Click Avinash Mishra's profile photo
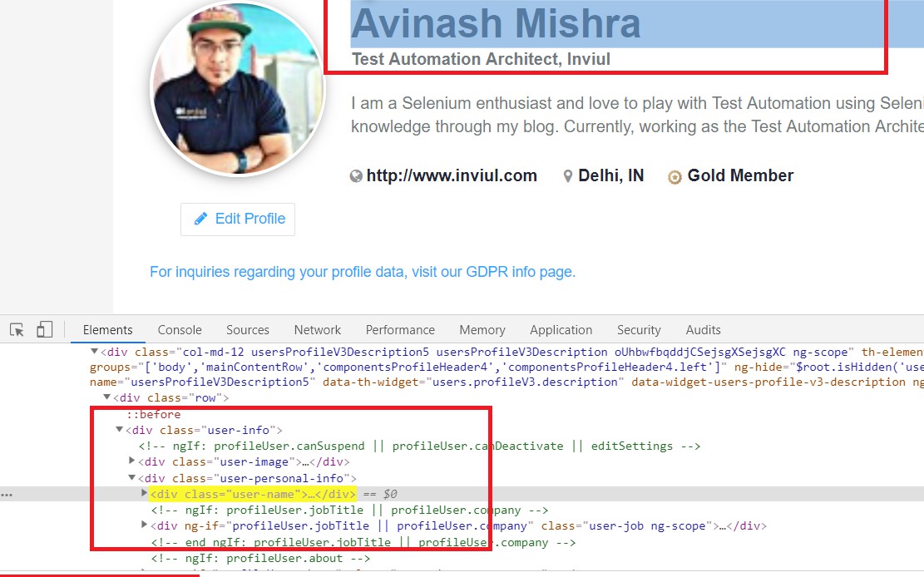The image size is (924, 577). [237, 89]
